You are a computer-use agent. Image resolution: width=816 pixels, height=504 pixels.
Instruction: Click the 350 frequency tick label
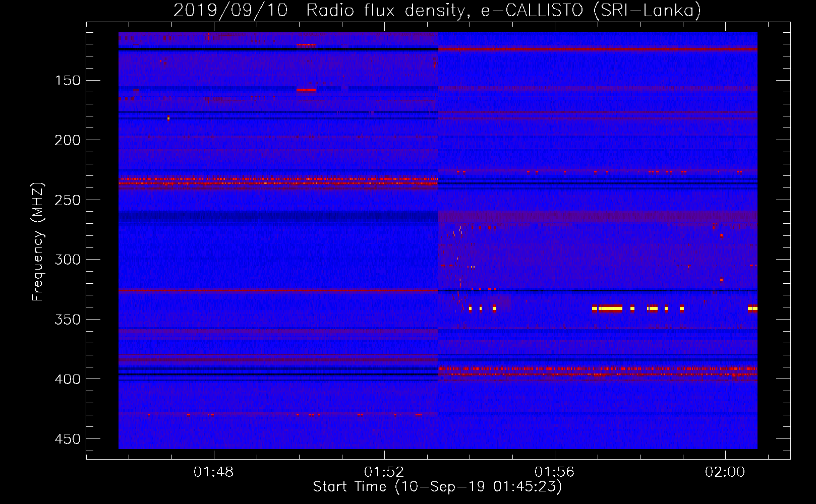(x=68, y=320)
